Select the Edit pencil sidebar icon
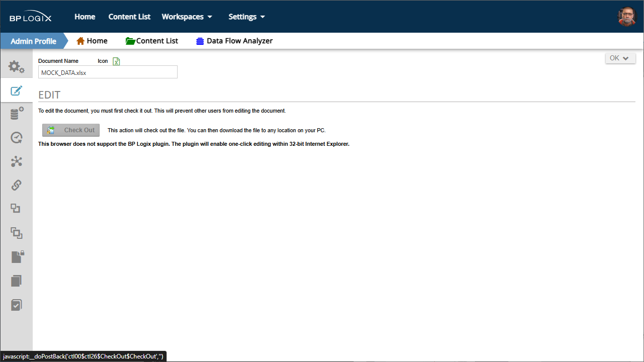This screenshot has height=362, width=644. click(16, 90)
